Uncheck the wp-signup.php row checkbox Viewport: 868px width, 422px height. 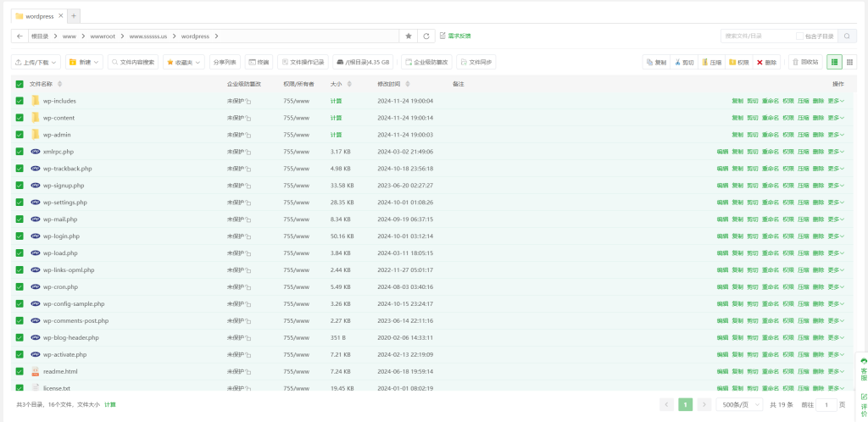pos(19,186)
